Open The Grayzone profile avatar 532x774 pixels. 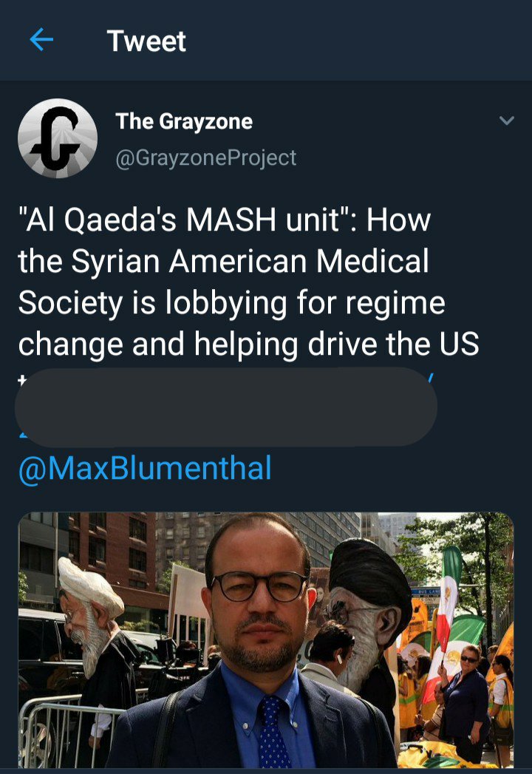(x=58, y=138)
